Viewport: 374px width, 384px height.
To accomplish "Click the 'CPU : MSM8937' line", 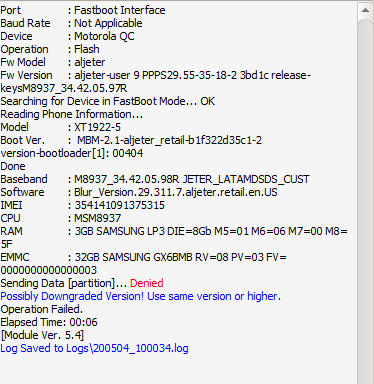I will pyautogui.click(x=61, y=218).
